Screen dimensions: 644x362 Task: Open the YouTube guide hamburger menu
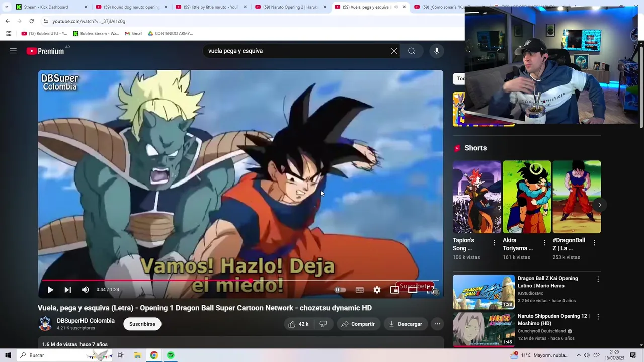click(13, 51)
